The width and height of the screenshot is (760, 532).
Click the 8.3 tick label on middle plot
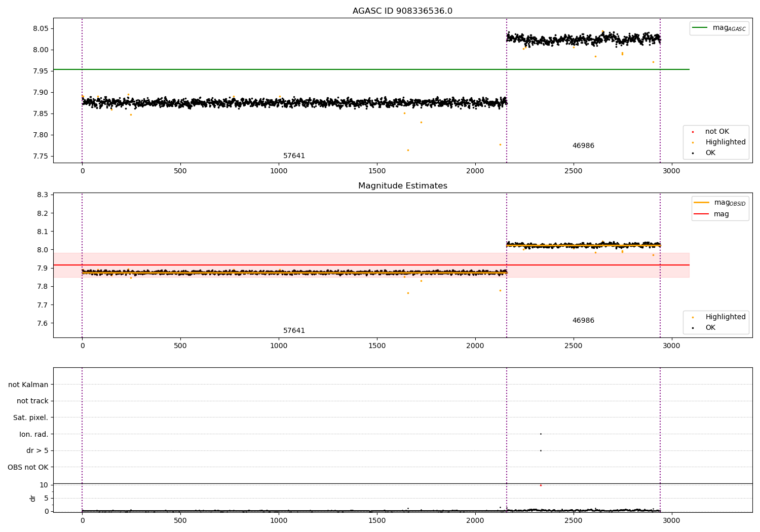[43, 195]
